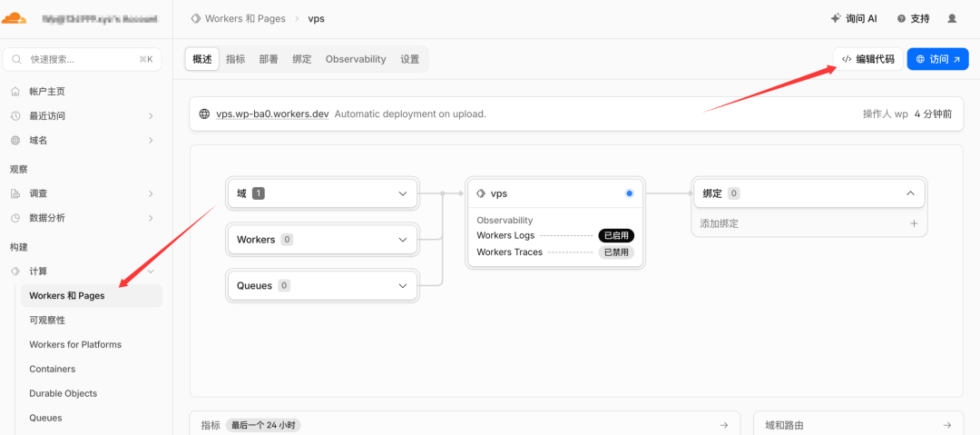Click the 已禁用 badge for Workers Traces
This screenshot has width=980, height=435.
pos(616,252)
